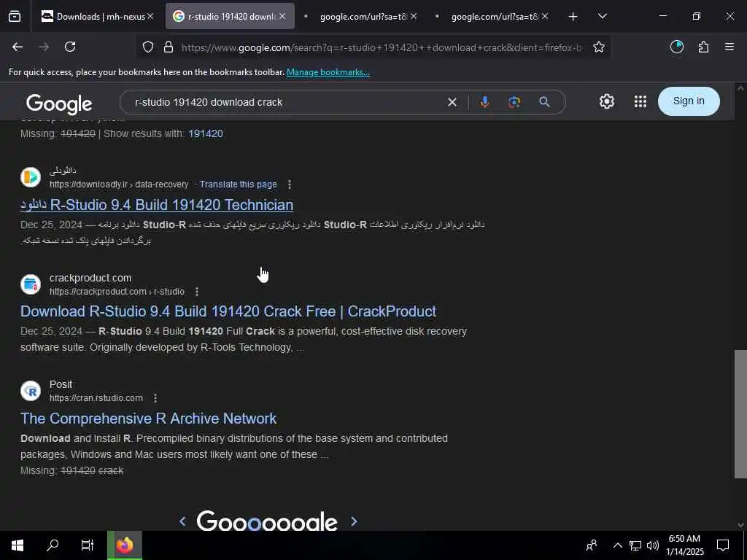This screenshot has height=560, width=747.
Task: Bookmark this page with star icon
Action: pyautogui.click(x=599, y=47)
